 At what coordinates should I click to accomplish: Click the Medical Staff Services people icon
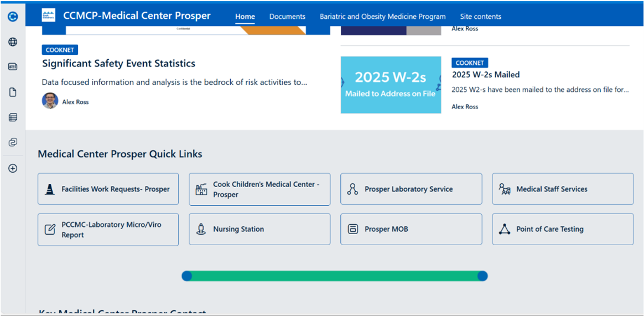click(x=505, y=189)
